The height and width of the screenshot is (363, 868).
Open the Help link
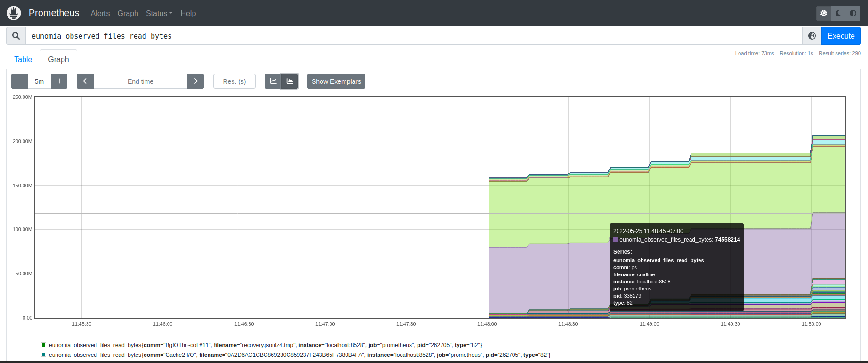click(188, 13)
